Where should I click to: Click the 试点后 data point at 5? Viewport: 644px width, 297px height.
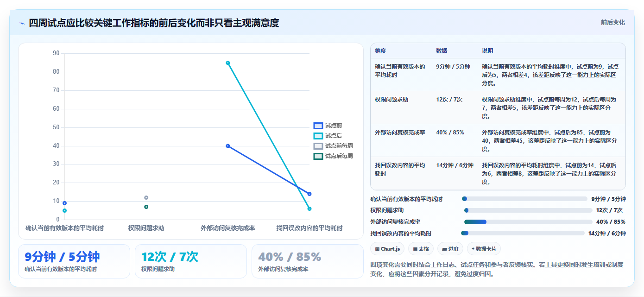(x=65, y=211)
